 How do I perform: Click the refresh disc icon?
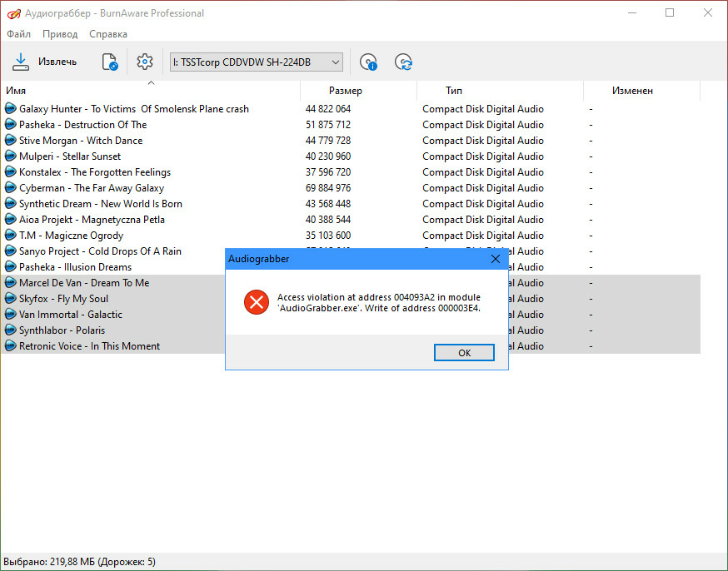pos(403,62)
